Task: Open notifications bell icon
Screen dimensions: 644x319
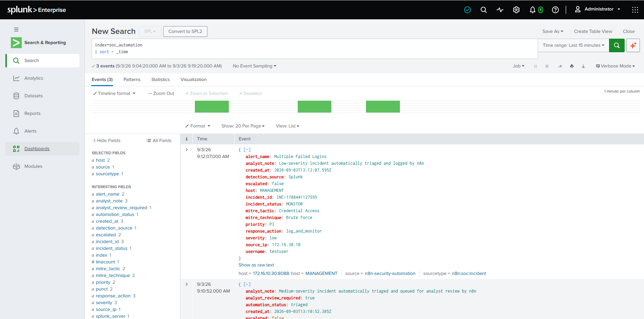Action: click(533, 10)
